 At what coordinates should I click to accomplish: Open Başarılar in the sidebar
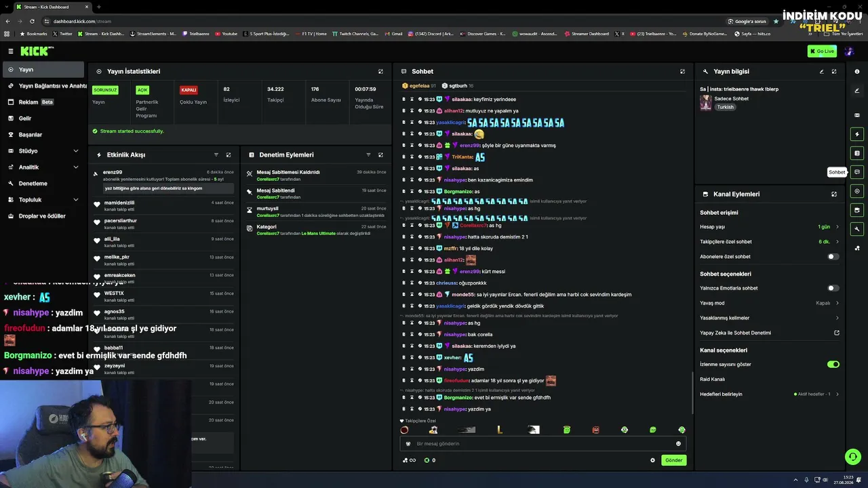click(x=43, y=135)
